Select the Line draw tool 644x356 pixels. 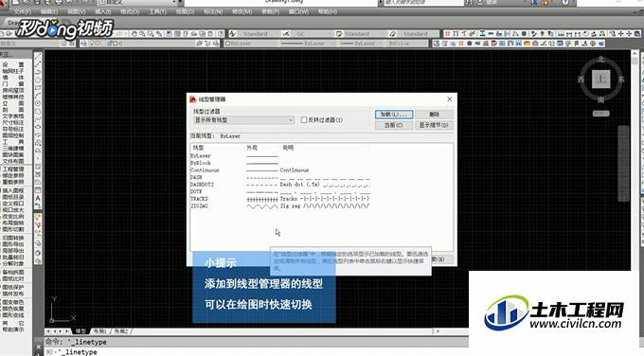click(38, 56)
